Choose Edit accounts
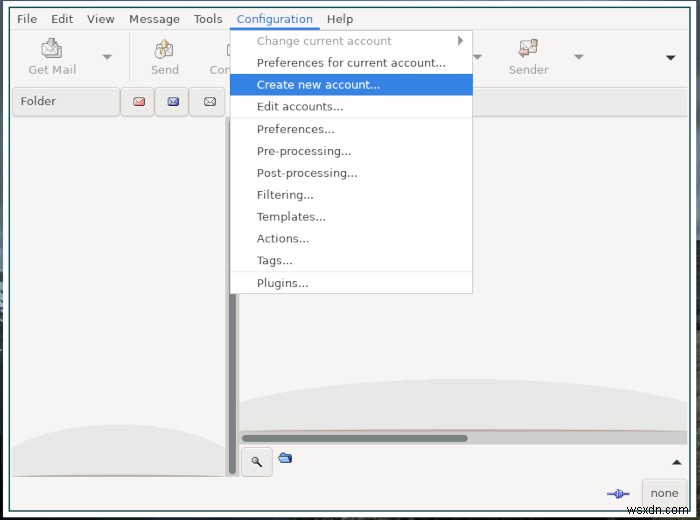Image resolution: width=700 pixels, height=520 pixels. (x=351, y=107)
